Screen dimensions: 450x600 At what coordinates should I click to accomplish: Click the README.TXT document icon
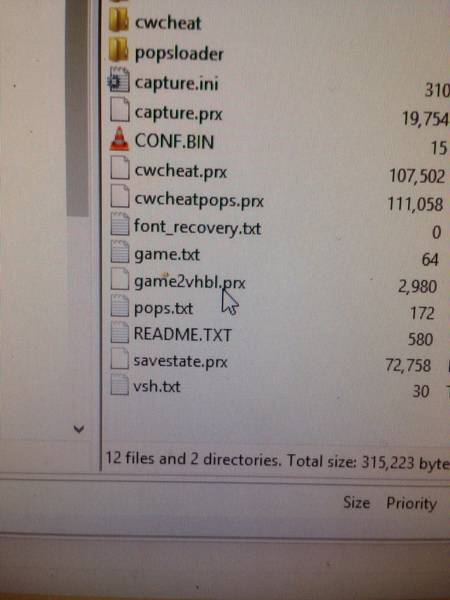pyautogui.click(x=119, y=332)
